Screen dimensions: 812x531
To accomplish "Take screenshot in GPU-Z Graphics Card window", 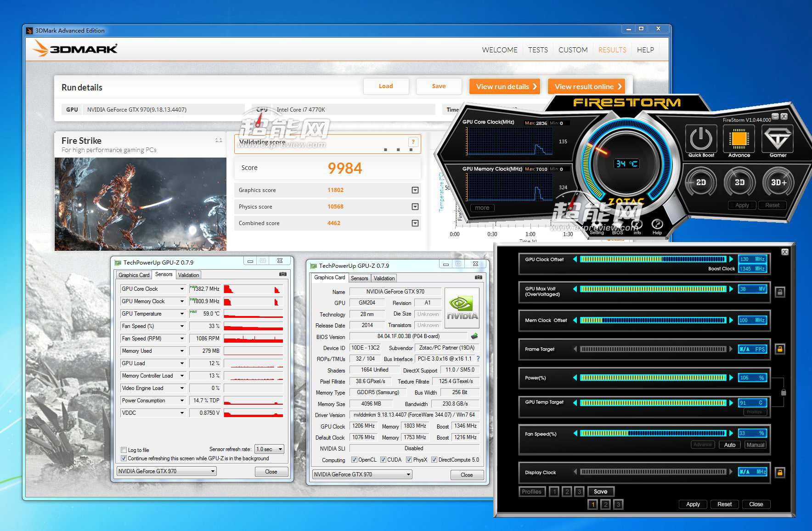I will click(x=479, y=277).
